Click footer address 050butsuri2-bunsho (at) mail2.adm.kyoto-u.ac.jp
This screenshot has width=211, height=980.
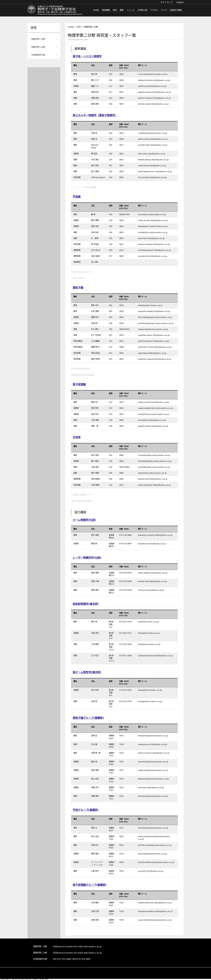click(x=77, y=953)
